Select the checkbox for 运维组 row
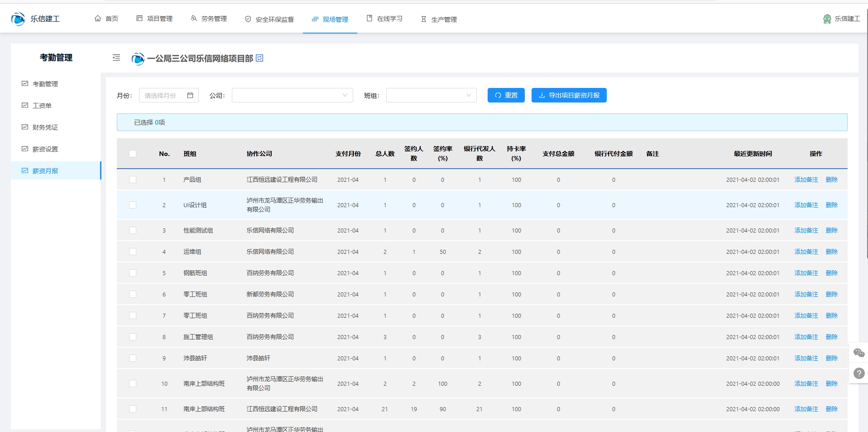This screenshot has height=432, width=868. tap(133, 252)
